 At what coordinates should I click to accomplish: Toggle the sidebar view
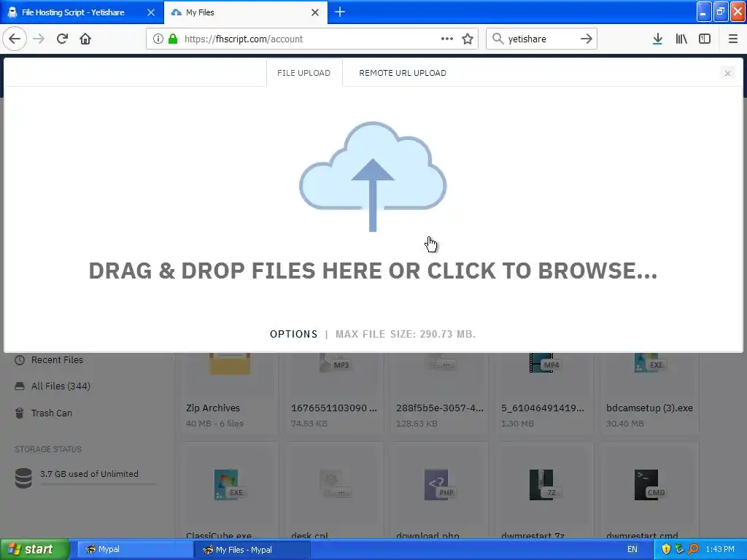tap(705, 39)
